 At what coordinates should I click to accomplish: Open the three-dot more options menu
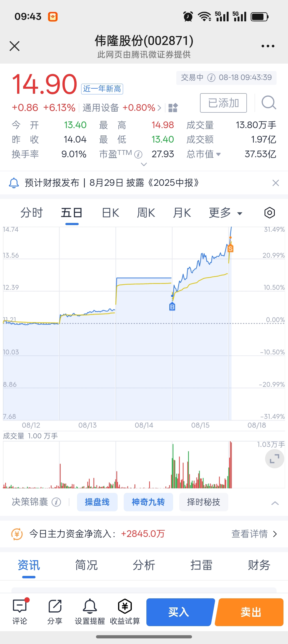pyautogui.click(x=268, y=46)
